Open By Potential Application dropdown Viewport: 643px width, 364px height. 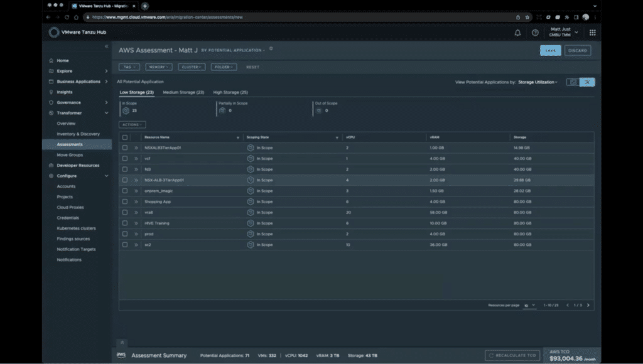(x=233, y=50)
